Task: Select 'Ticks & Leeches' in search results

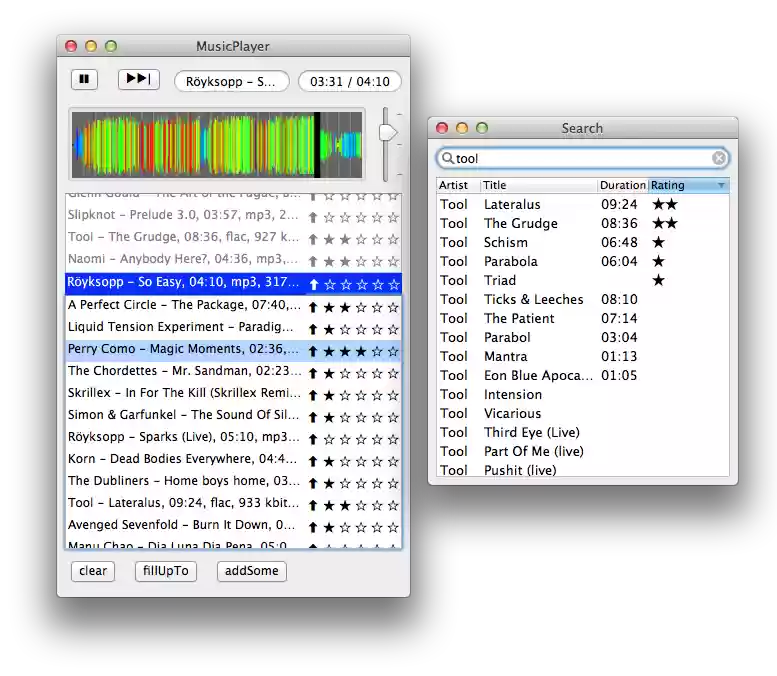Action: click(583, 299)
